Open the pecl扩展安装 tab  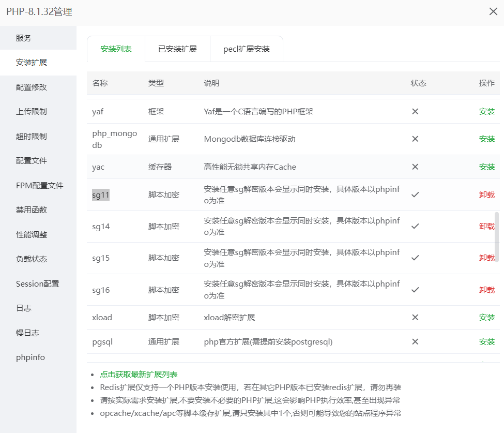point(246,49)
